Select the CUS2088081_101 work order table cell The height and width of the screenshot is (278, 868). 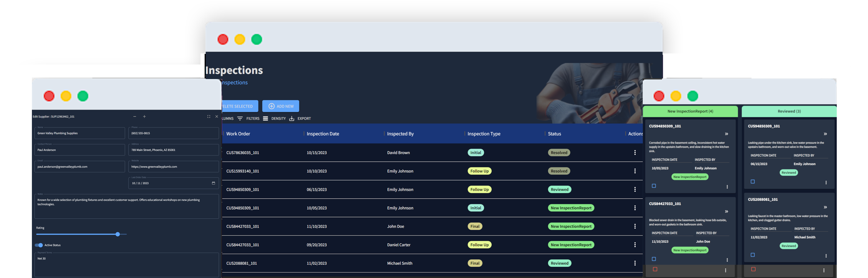[x=242, y=263]
